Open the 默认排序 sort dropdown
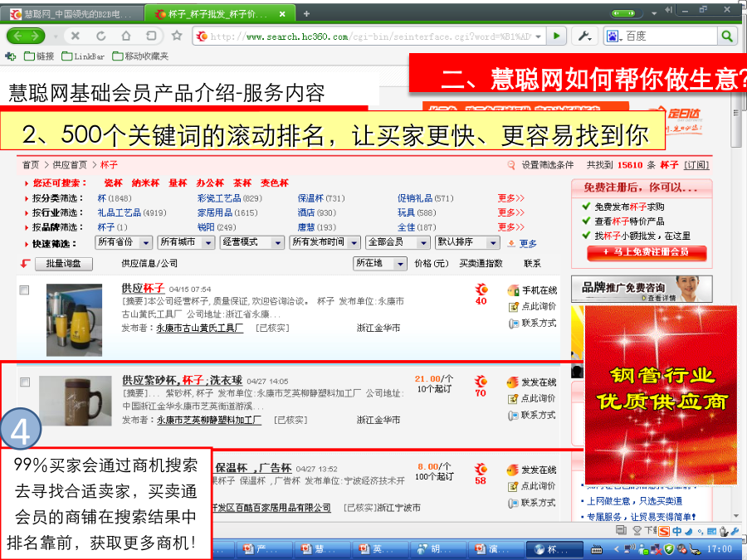Image resolution: width=747 pixels, height=560 pixels. [467, 243]
